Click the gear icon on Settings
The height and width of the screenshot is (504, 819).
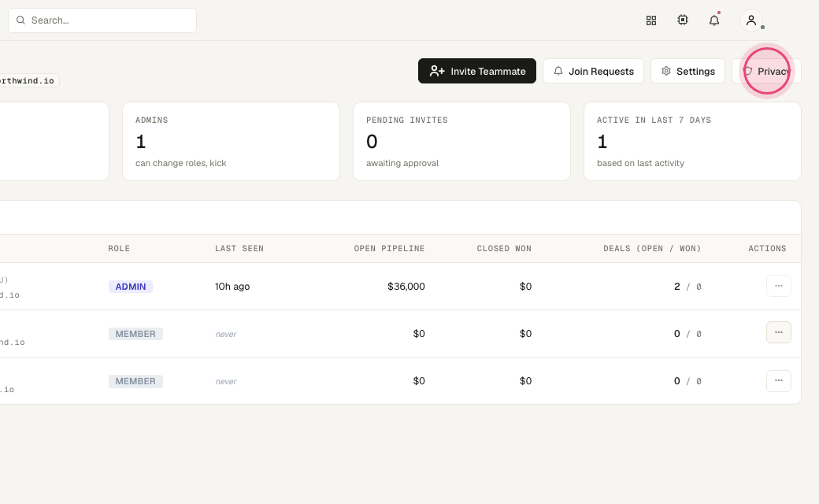coord(666,71)
